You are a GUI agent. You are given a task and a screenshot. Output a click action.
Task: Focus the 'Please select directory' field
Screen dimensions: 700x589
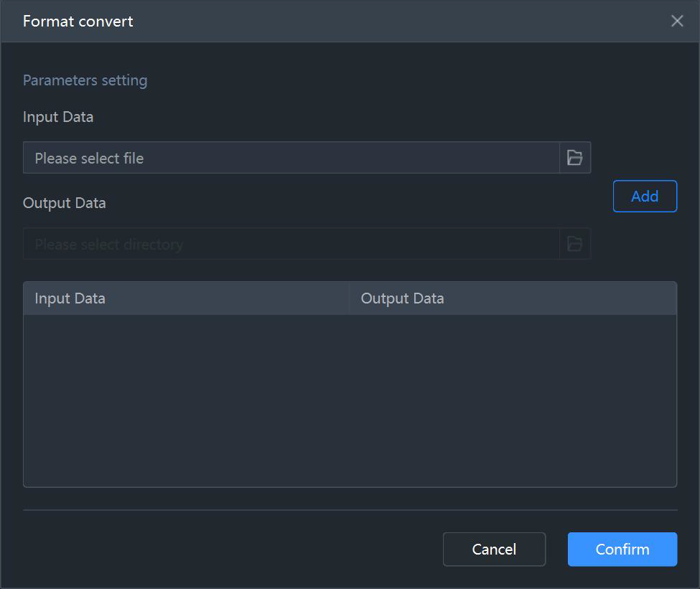coord(291,244)
